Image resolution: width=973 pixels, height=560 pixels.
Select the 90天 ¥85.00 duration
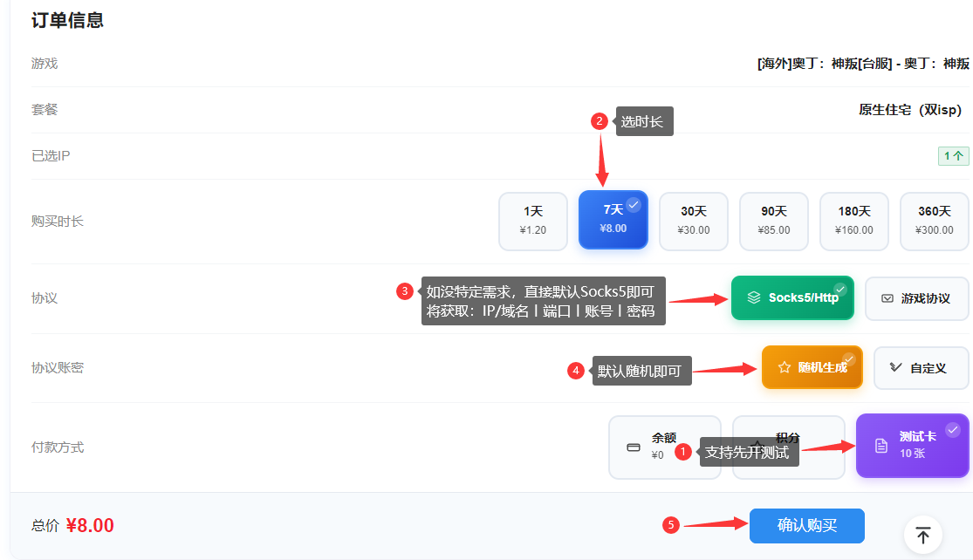[x=773, y=221]
